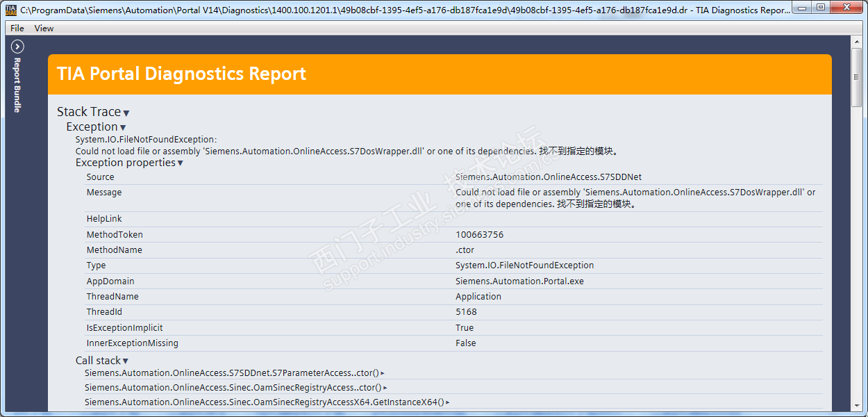Select the TIA Portal Diagnostics Report heading
Image resolution: width=868 pixels, height=417 pixels.
[181, 74]
